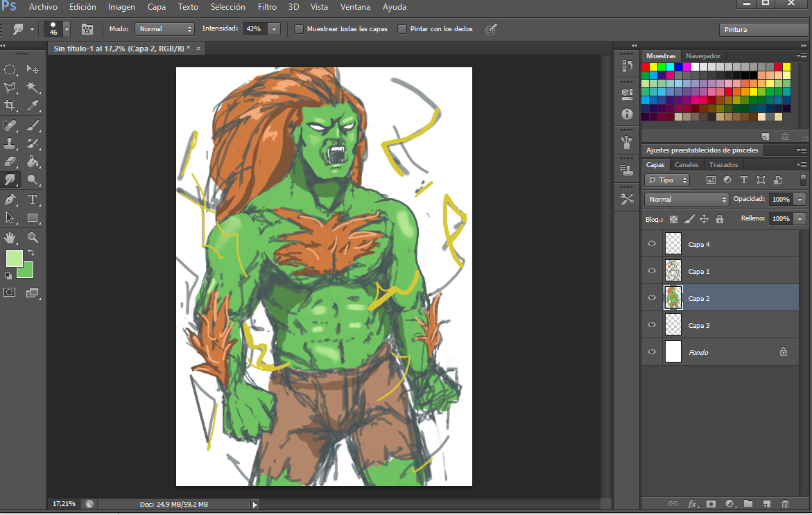Switch to the Trazados tab
The height and width of the screenshot is (515, 812).
point(723,164)
